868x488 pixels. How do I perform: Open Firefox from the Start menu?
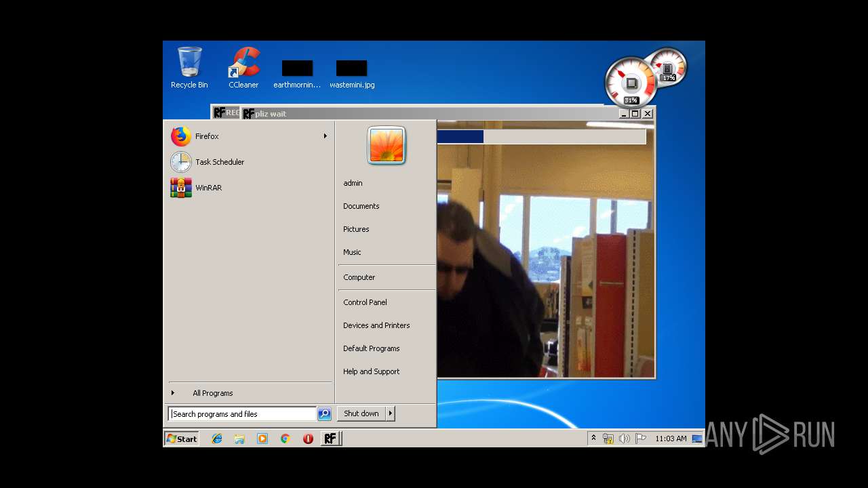pyautogui.click(x=249, y=136)
